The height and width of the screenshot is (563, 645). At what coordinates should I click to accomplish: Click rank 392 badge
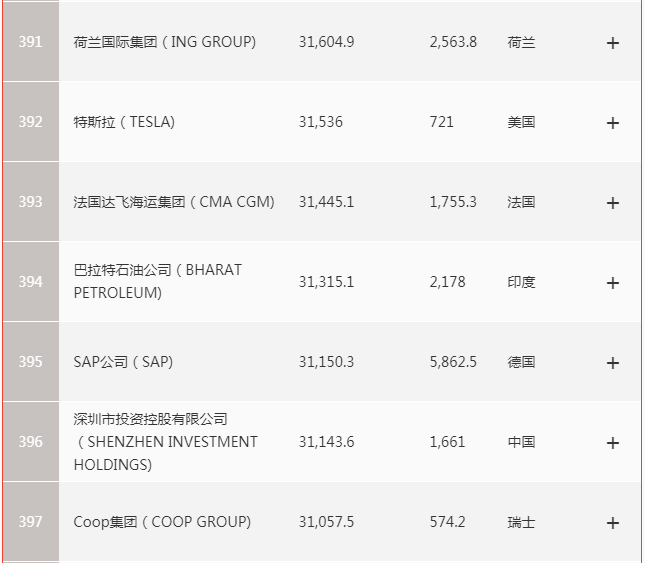point(31,122)
